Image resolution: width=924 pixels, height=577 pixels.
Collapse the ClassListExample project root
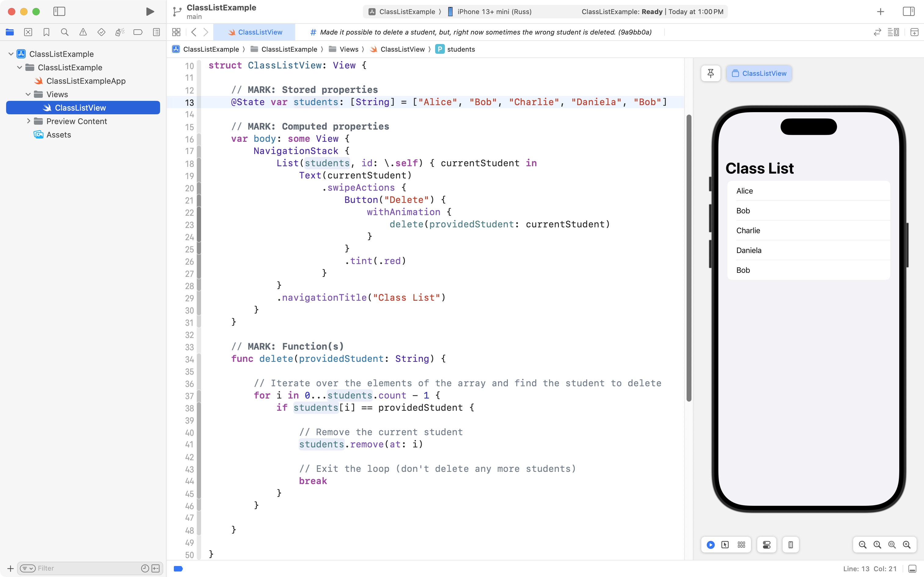coord(11,54)
